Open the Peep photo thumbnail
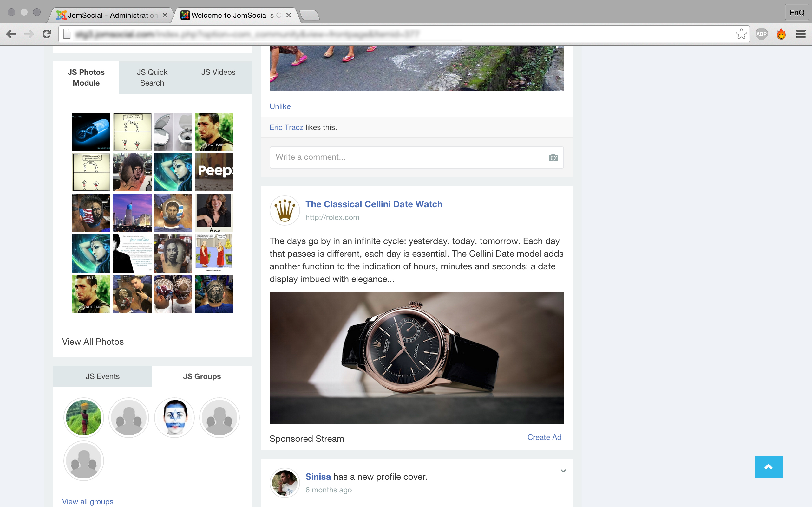The image size is (812, 507). tap(214, 172)
